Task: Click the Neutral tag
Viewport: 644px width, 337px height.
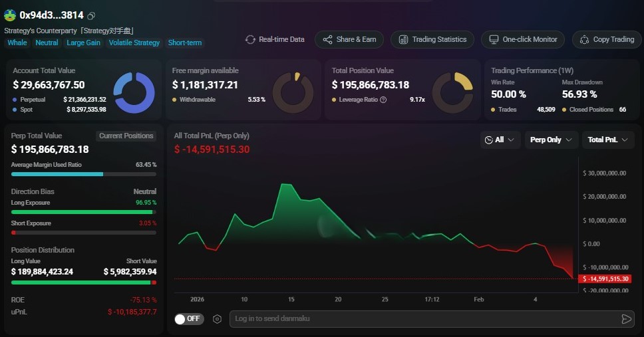Action: click(47, 43)
